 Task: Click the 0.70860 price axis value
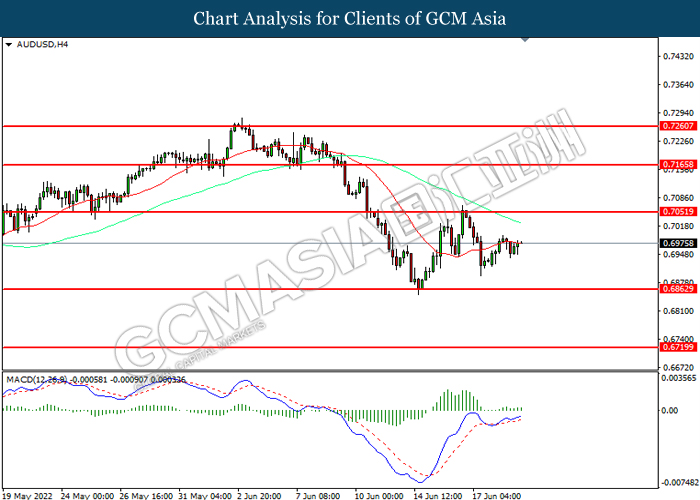(679, 198)
